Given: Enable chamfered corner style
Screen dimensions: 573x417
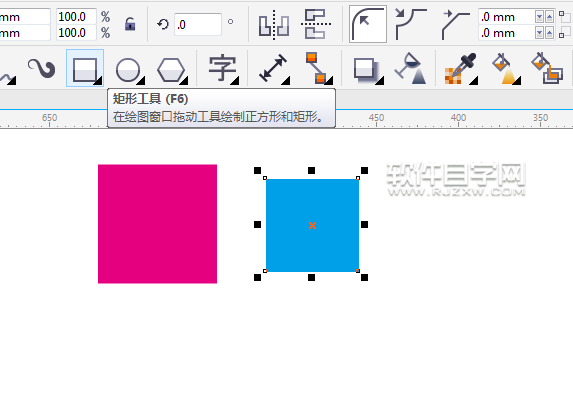Looking at the screenshot, I should pos(455,24).
